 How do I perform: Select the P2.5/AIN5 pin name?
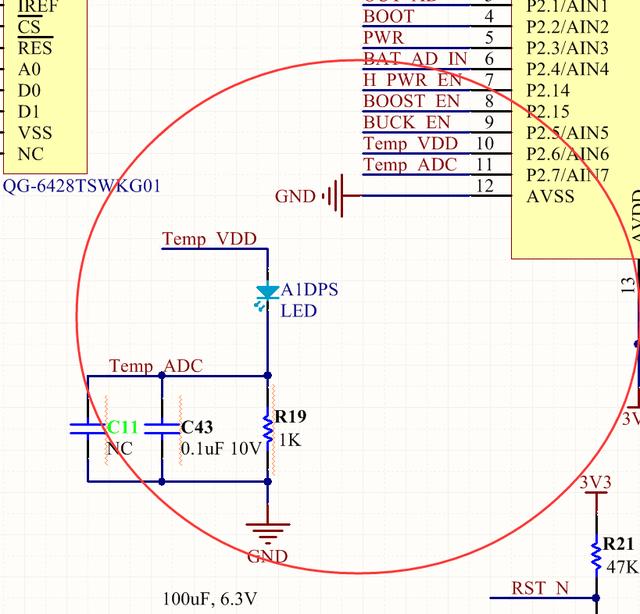click(x=568, y=133)
